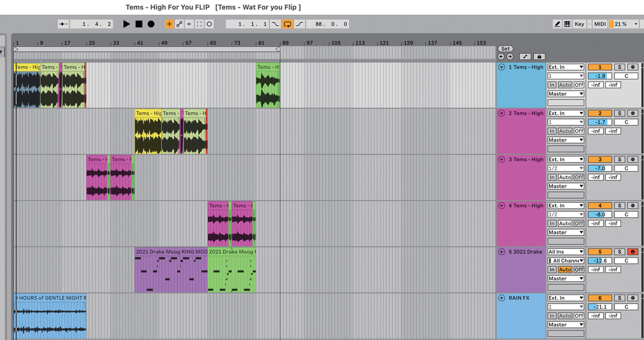
Task: Open the CPU meter dropdown arrow
Action: [635, 24]
